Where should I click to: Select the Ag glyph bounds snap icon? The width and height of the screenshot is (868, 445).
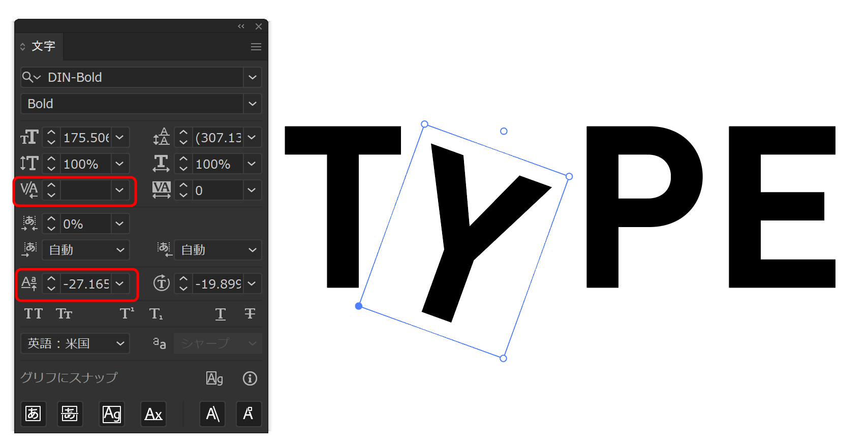[112, 414]
